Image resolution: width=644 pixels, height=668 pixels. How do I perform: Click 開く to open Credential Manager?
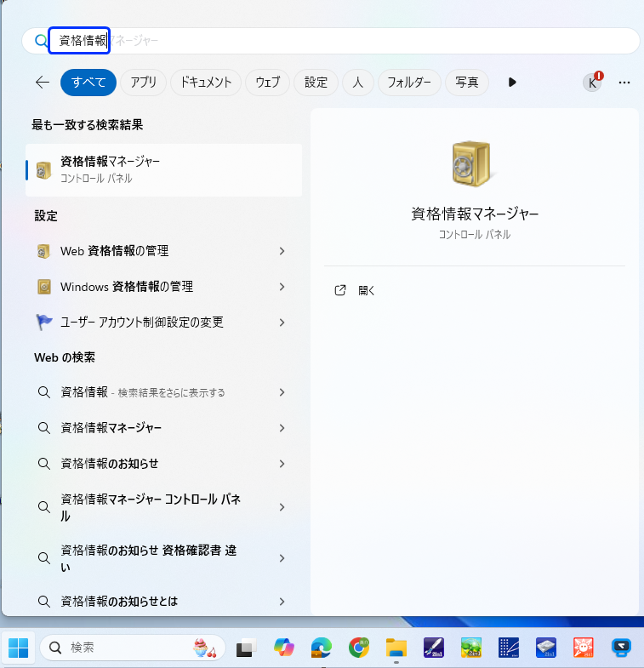pos(367,290)
